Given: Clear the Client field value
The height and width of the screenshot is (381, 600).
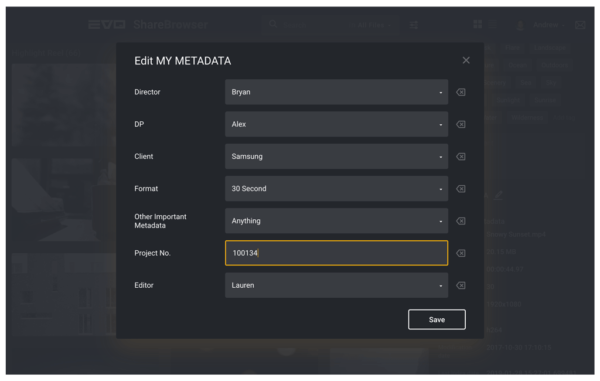Looking at the screenshot, I should pos(461,156).
